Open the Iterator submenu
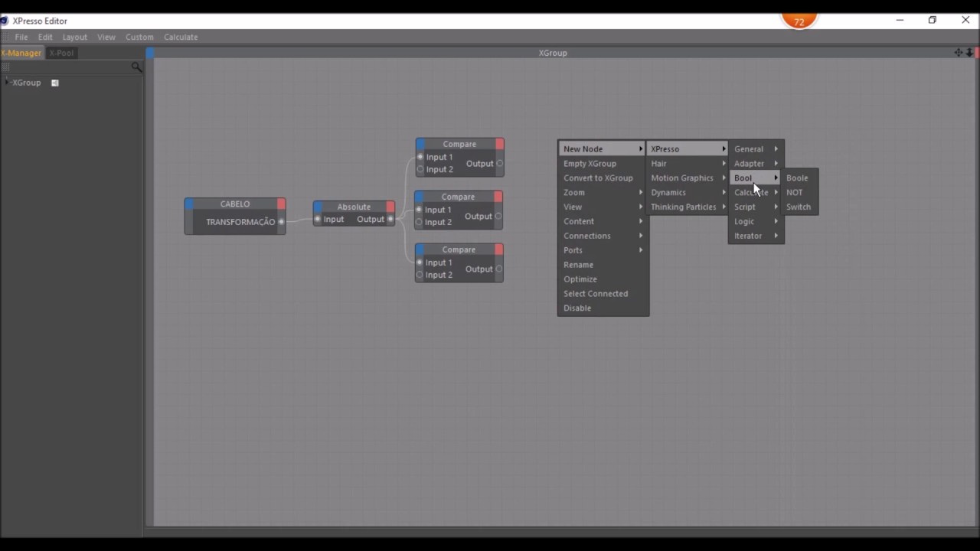The image size is (980, 551). click(x=756, y=236)
